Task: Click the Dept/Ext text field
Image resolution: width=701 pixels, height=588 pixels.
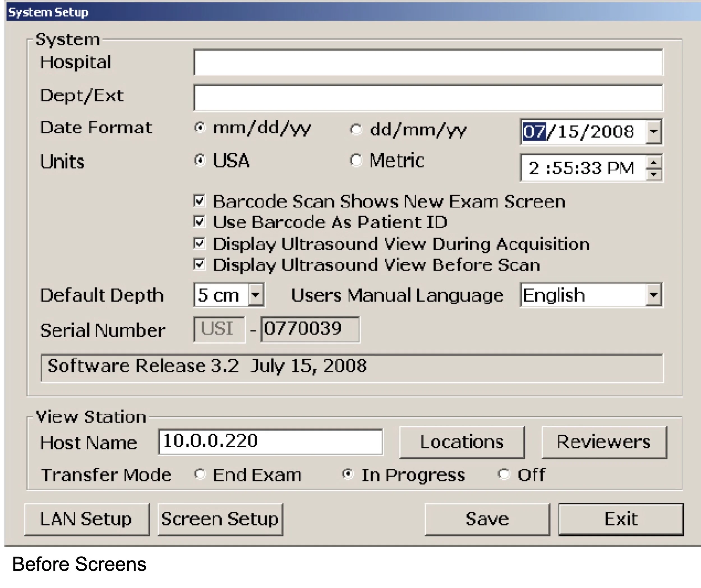Action: point(428,98)
